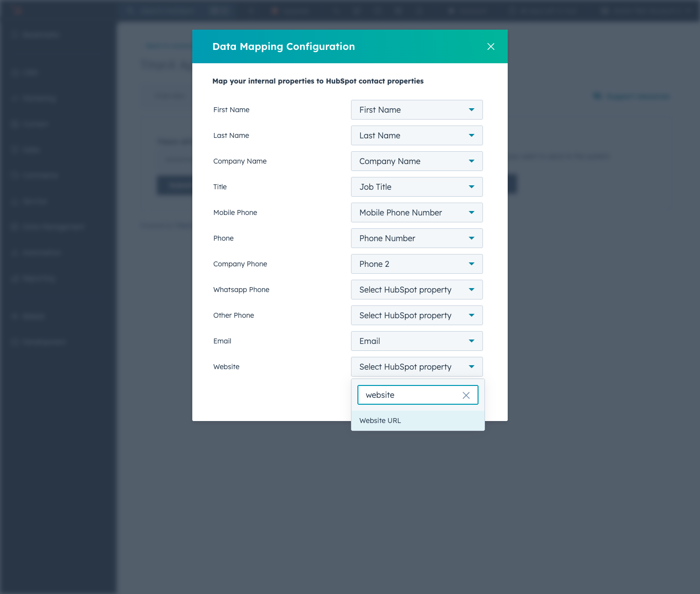Open the Job Title property dropdown

point(417,187)
